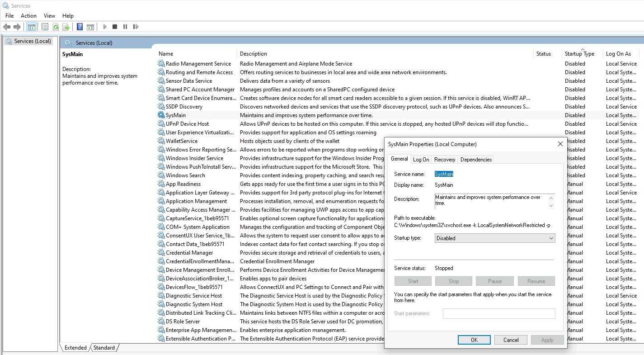
Task: Click the Export List toolbar icon
Action: pyautogui.click(x=66, y=27)
